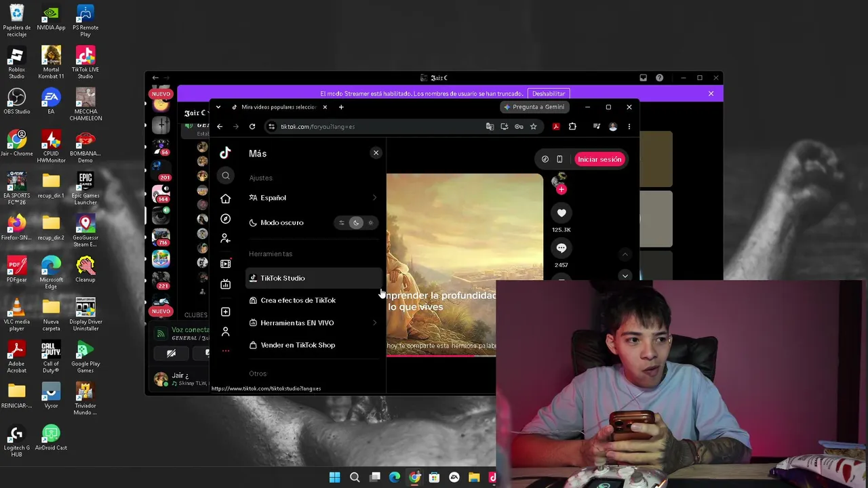Open the video feed icon with red dot
Image resolution: width=868 pixels, height=488 pixels.
click(x=226, y=263)
